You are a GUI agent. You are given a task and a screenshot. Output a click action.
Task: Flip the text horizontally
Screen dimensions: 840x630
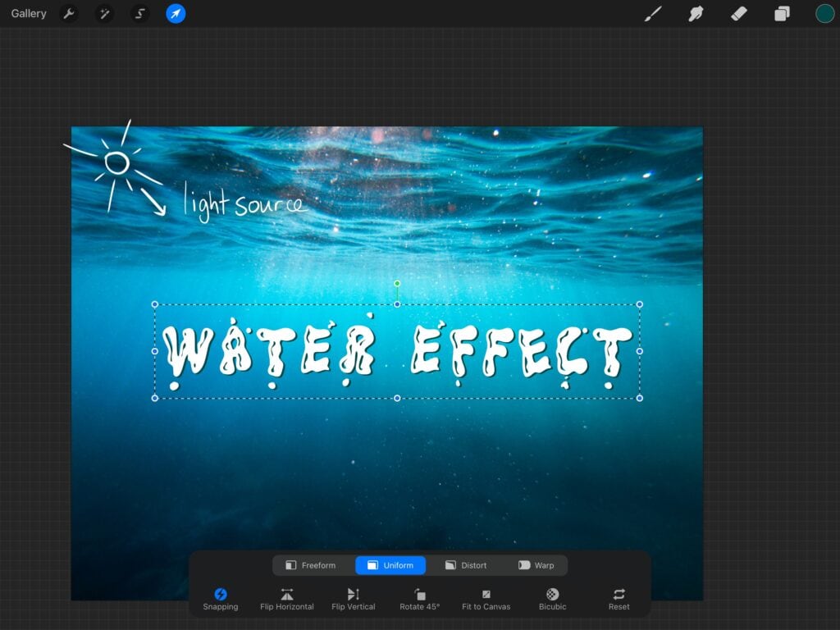287,599
